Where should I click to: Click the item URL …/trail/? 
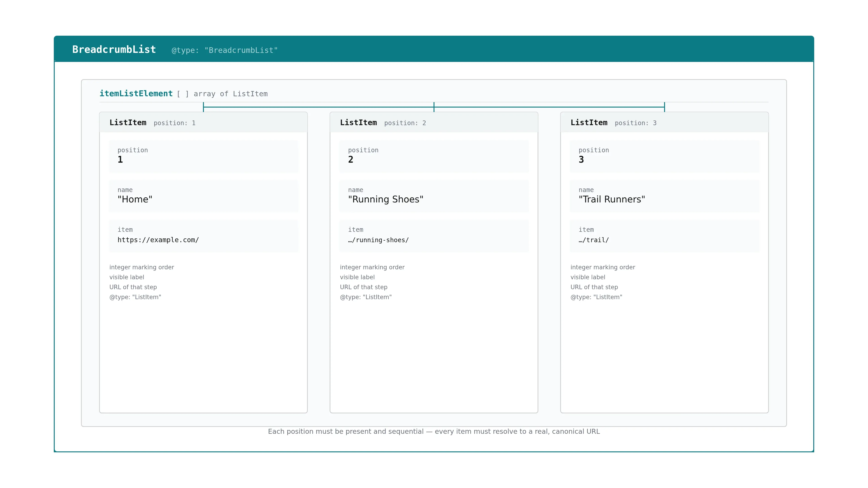pyautogui.click(x=593, y=240)
